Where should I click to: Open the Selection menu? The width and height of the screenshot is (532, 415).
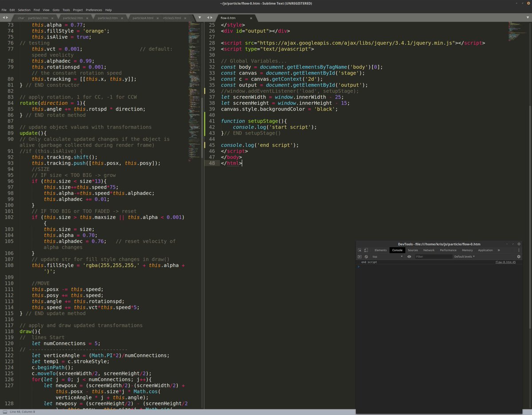[x=24, y=10]
